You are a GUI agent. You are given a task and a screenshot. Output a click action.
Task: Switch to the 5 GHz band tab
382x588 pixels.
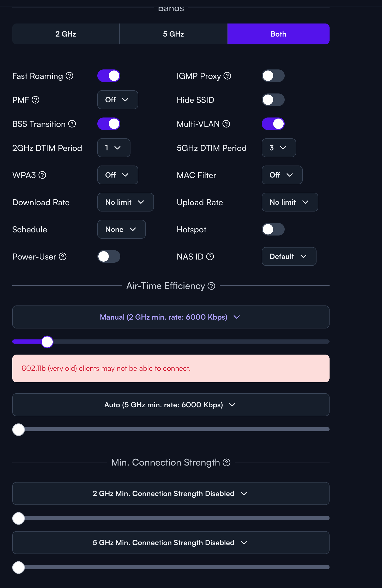(x=173, y=34)
